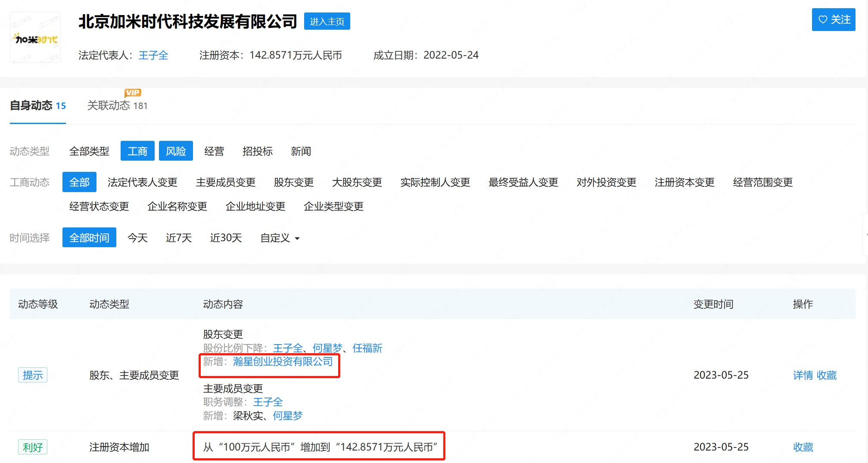The width and height of the screenshot is (868, 463).
Task: Toggle the 工商 type filter
Action: 137,151
